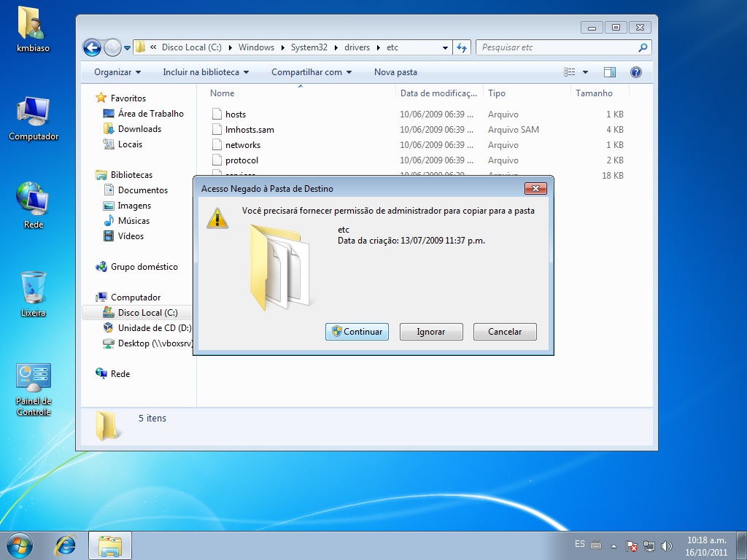The image size is (747, 560).
Task: Select Disco Local (C:) in the tree
Action: (x=147, y=312)
